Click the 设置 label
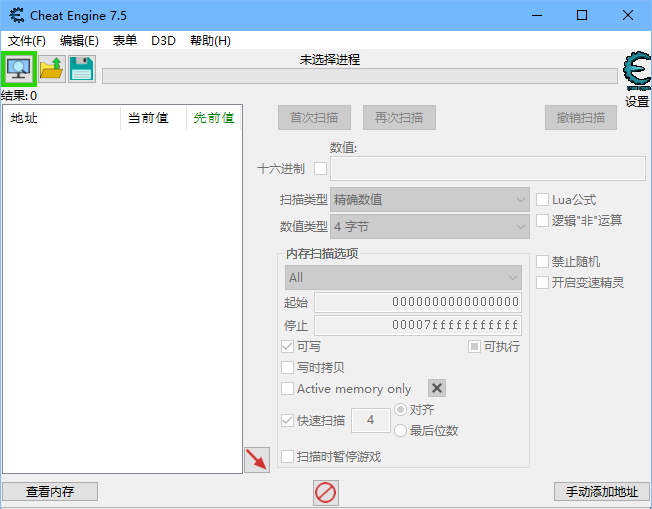 pos(637,101)
